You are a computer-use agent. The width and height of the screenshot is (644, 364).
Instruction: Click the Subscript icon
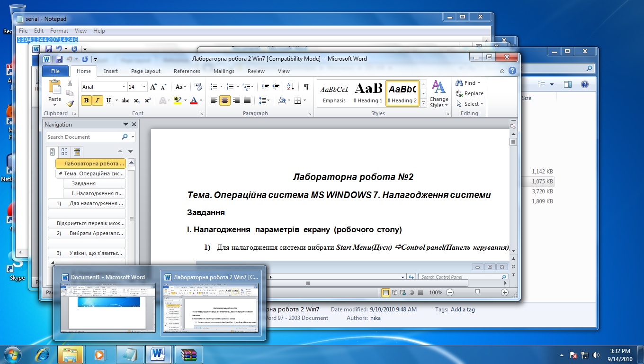point(136,100)
